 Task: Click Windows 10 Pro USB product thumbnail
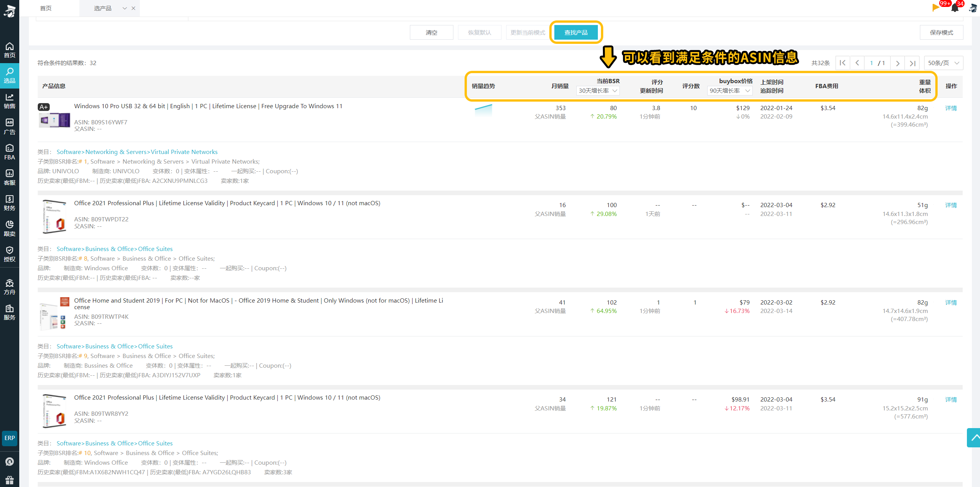(54, 120)
